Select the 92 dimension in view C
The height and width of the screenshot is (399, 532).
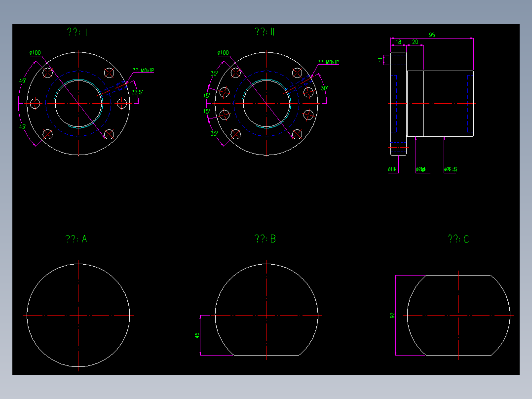pyautogui.click(x=392, y=316)
